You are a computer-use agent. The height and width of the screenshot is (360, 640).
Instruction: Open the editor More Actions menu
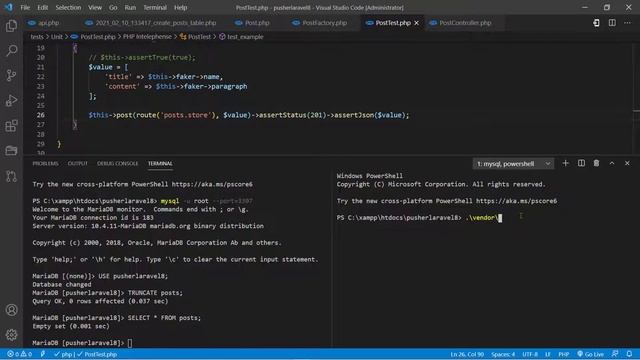tap(627, 23)
